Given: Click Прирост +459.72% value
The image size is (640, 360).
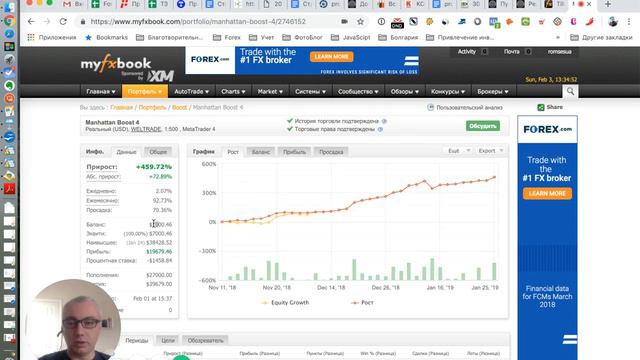Looking at the screenshot, I should click(x=153, y=167).
